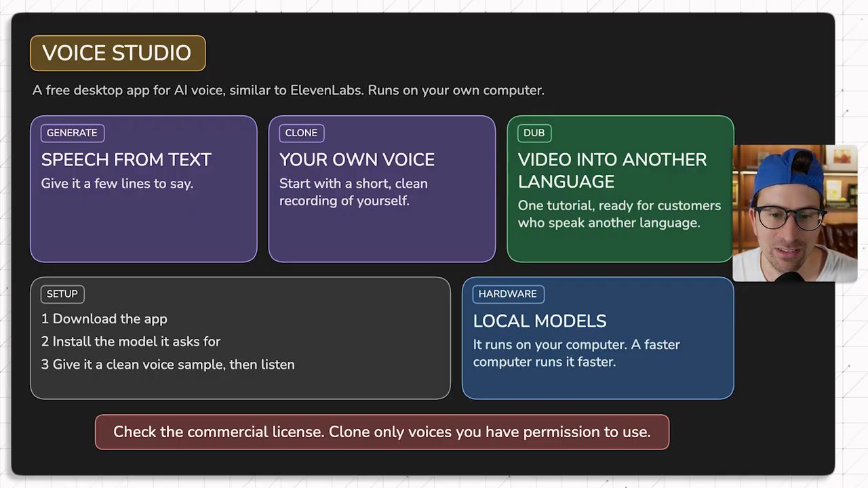Select the CLONE tag label
Viewport: 868px width, 488px height.
[x=301, y=133]
